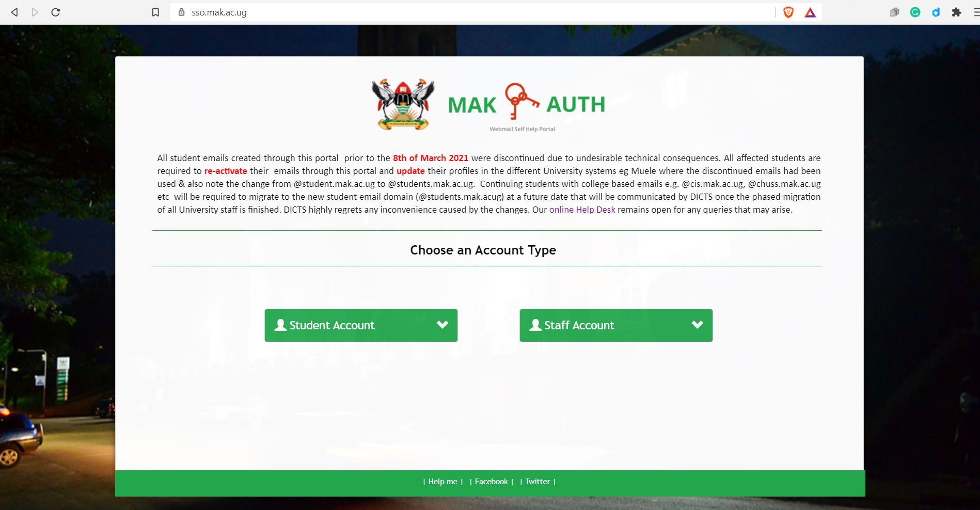
Task: Open the Grammarly extension icon
Action: pyautogui.click(x=915, y=12)
